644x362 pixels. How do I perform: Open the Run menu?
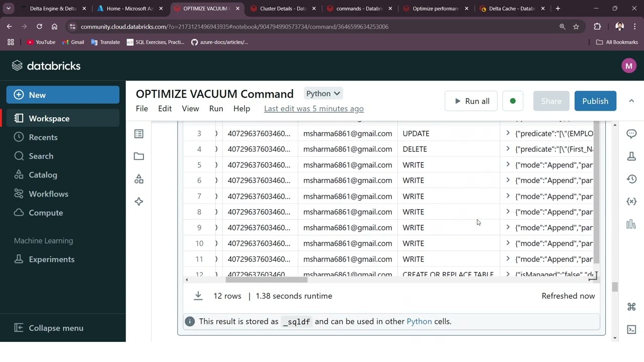point(216,109)
